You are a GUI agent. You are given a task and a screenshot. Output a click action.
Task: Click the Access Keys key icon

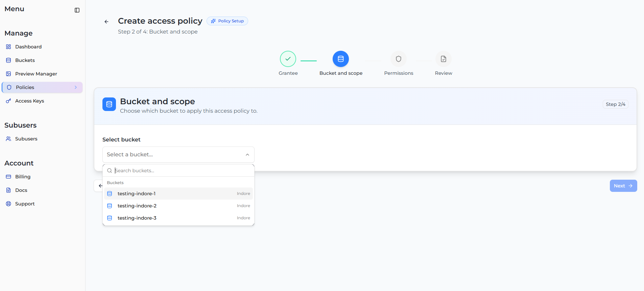8,101
